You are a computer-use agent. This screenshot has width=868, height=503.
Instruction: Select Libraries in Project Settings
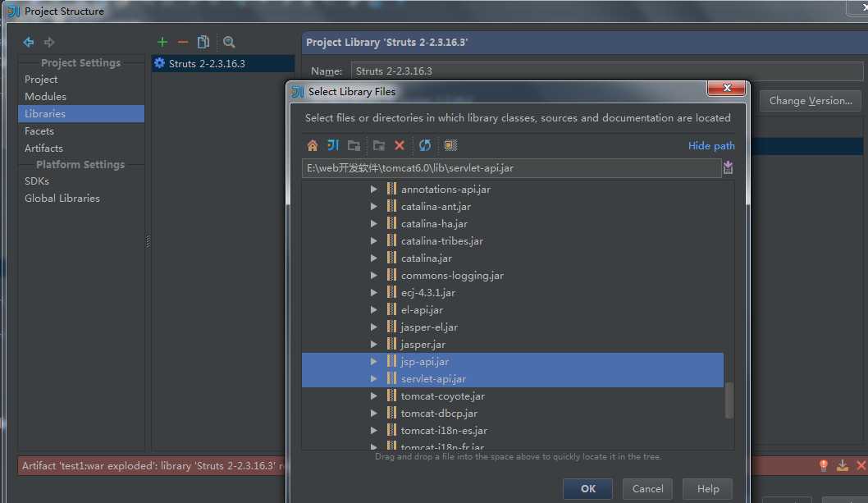[81, 113]
